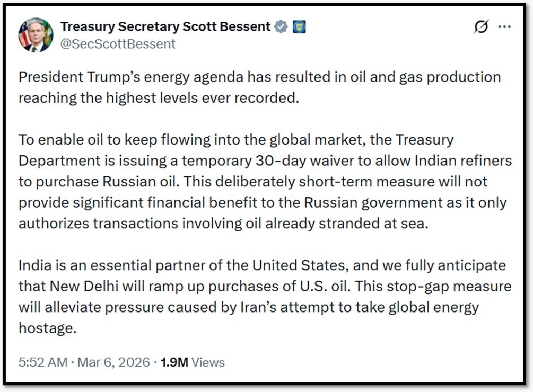Click the word Views beside 1.9M

[208, 362]
